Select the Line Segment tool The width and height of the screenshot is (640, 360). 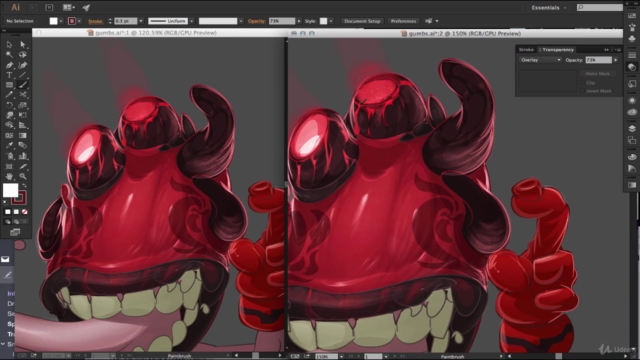point(23,75)
